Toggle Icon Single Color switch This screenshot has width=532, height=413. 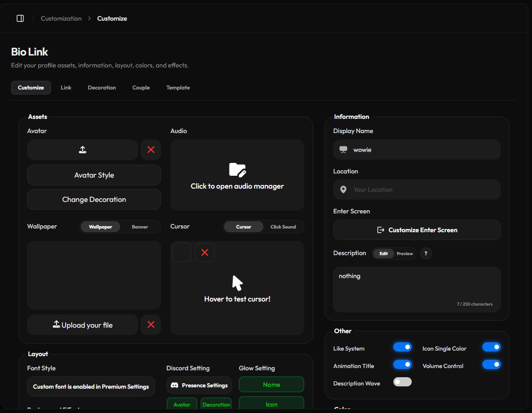click(491, 347)
